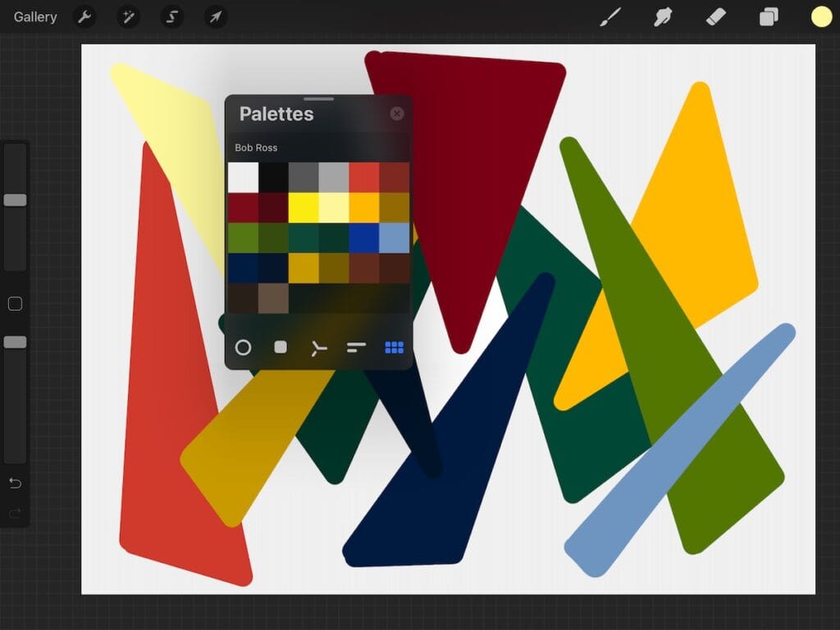Switch to the Palettes grid view
Image resolution: width=840 pixels, height=630 pixels.
pyautogui.click(x=394, y=347)
